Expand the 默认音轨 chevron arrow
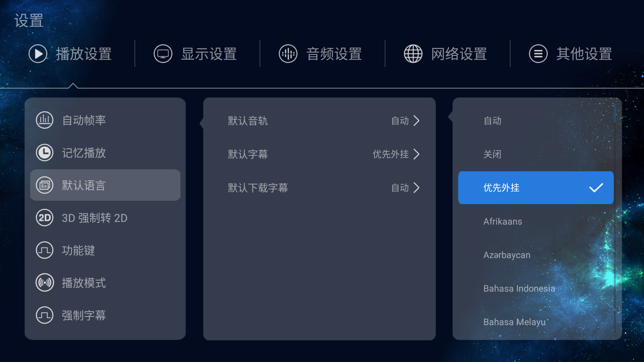This screenshot has width=644, height=362. (417, 121)
